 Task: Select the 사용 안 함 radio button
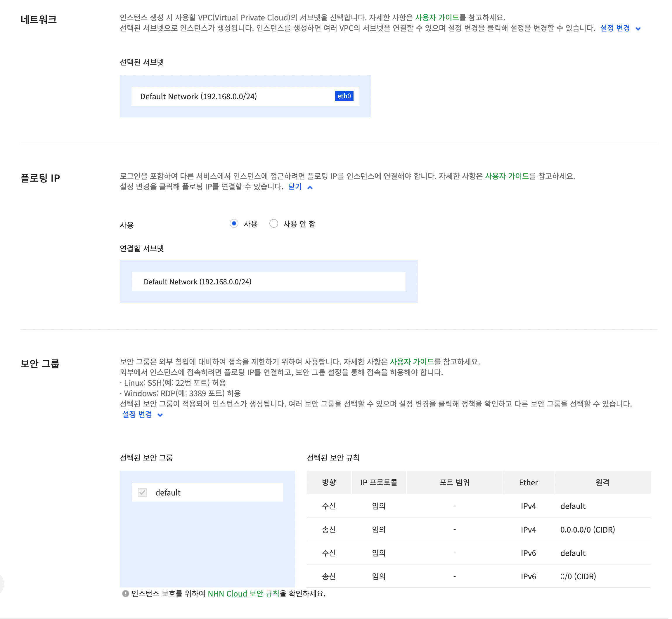[x=273, y=223]
